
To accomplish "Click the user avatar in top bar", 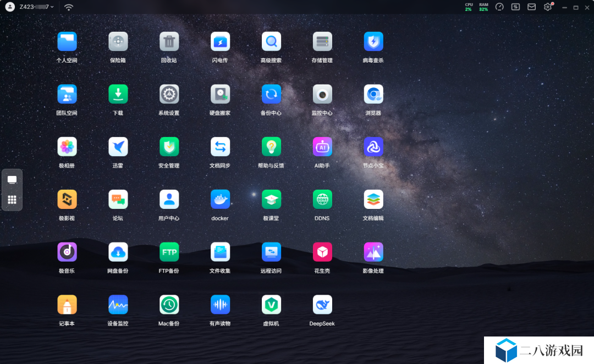I will [10, 7].
